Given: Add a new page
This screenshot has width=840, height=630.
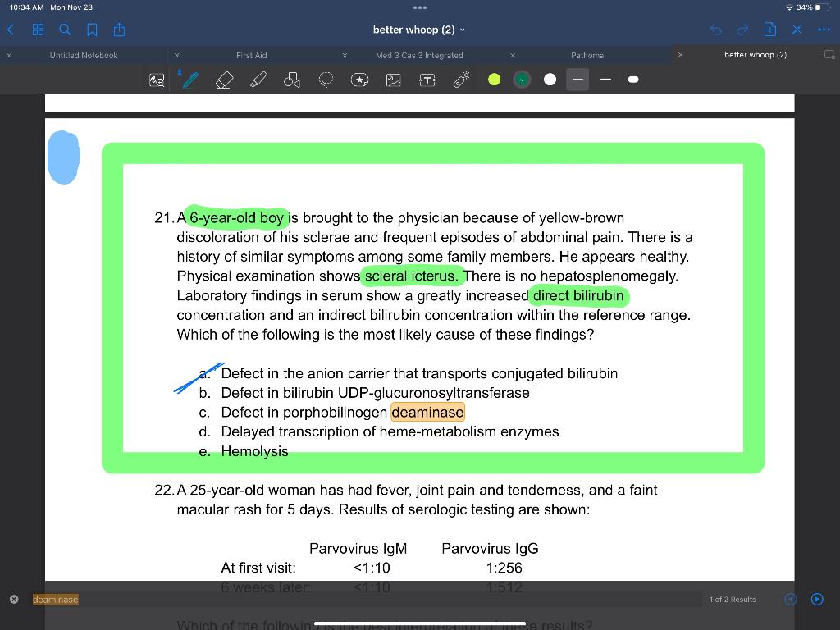Looking at the screenshot, I should click(769, 30).
